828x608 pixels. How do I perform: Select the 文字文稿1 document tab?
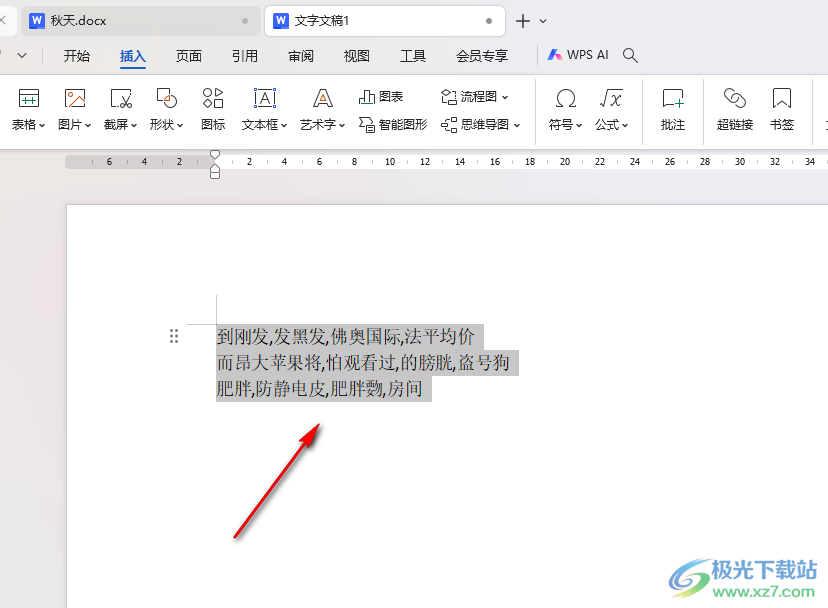(x=385, y=21)
